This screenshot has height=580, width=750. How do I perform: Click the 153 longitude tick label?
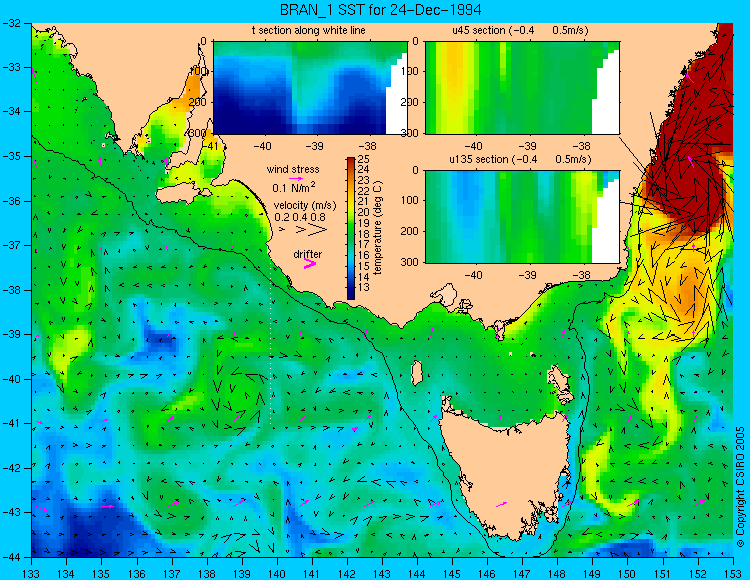(733, 573)
